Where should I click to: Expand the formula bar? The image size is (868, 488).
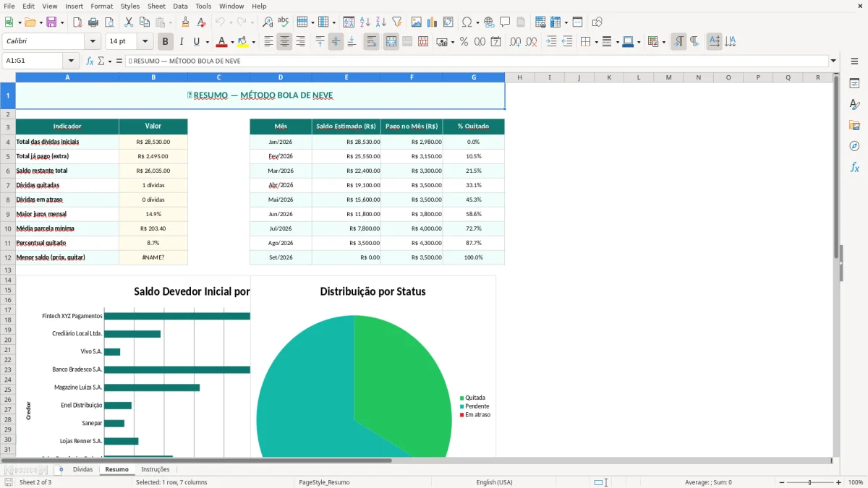click(x=833, y=61)
